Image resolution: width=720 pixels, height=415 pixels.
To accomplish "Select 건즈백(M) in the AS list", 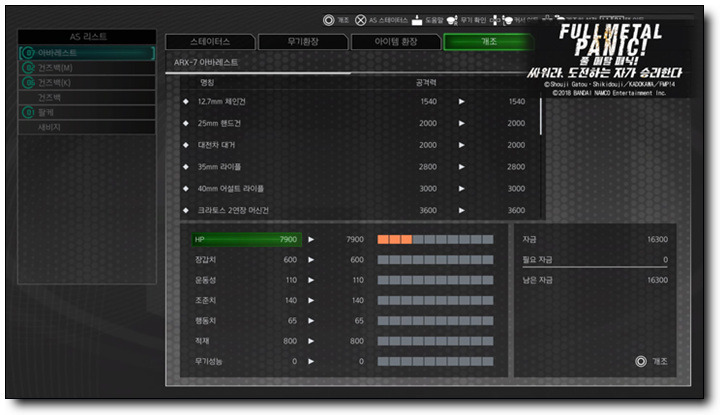I will 87,68.
